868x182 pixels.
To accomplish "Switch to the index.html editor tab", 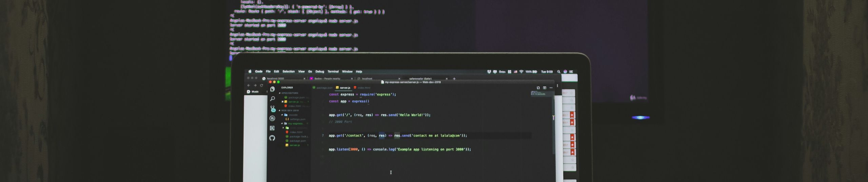I will click(363, 88).
